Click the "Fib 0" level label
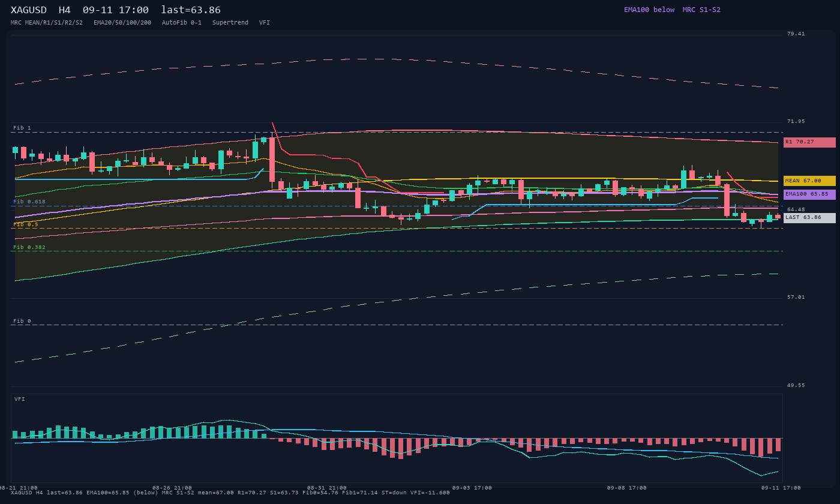This screenshot has width=840, height=504. pos(22,321)
